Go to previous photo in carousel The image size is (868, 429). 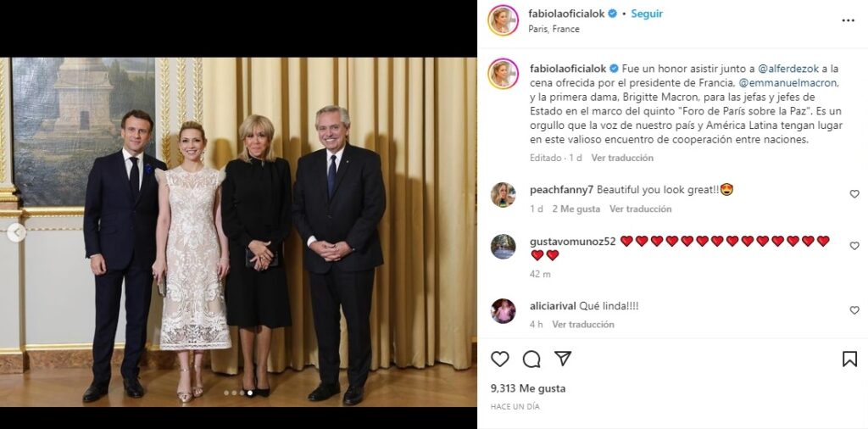(16, 232)
